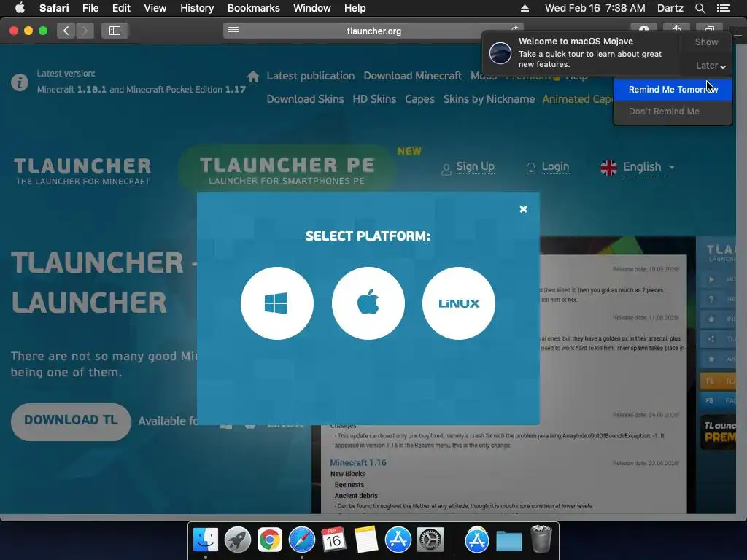Viewport: 747px width, 560px height.
Task: Choose the Windows platform icon
Action: [276, 303]
